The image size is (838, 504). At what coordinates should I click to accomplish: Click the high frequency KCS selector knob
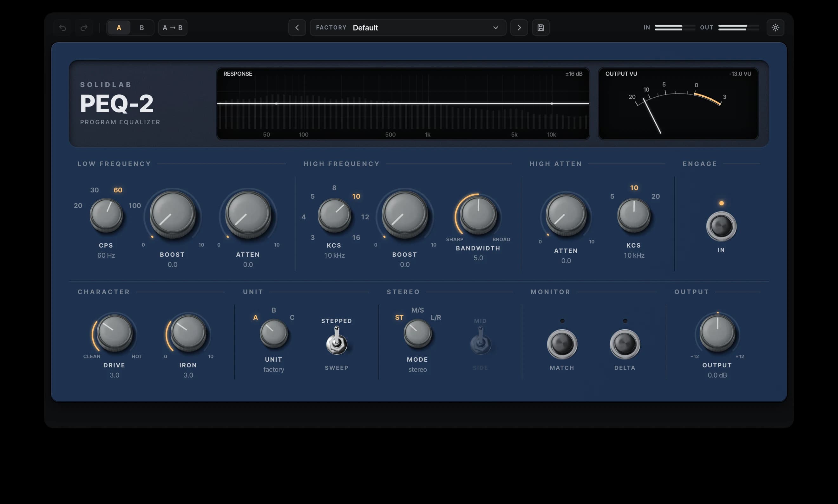coord(334,215)
